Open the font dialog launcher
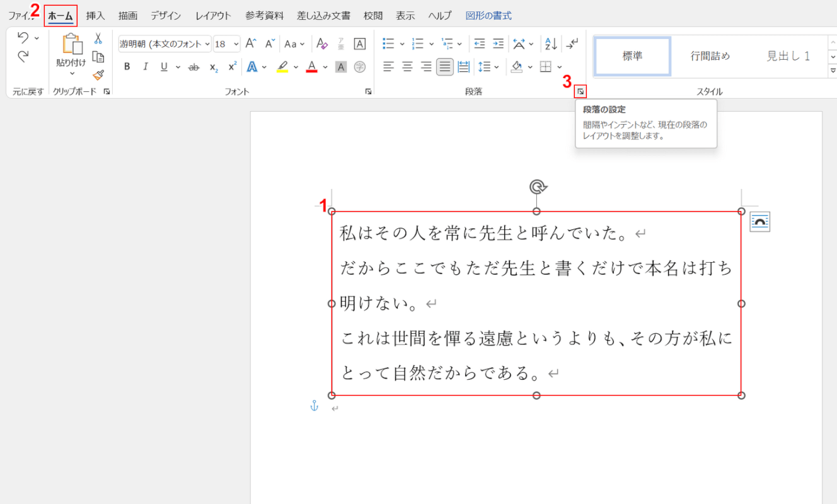The image size is (837, 504). pos(368,92)
